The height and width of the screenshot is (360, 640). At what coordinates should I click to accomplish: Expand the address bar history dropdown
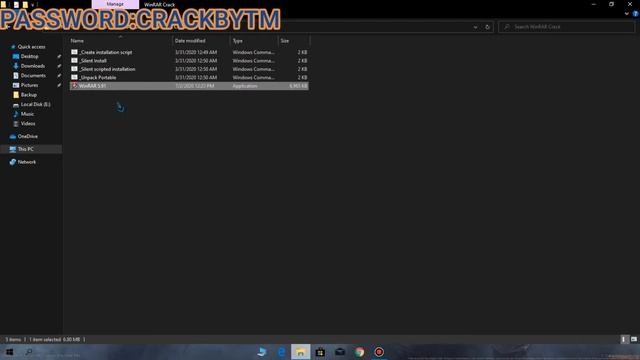476,27
